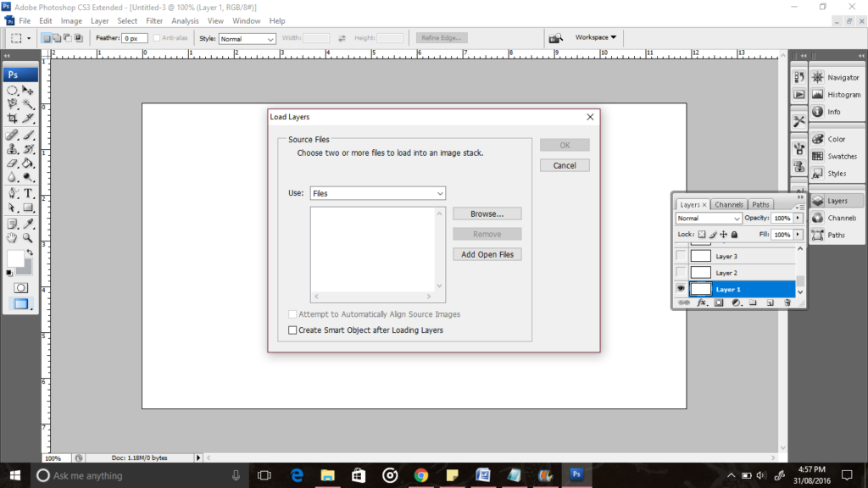Screen dimensions: 868x488
Task: Click the create new group folder icon
Action: (753, 302)
